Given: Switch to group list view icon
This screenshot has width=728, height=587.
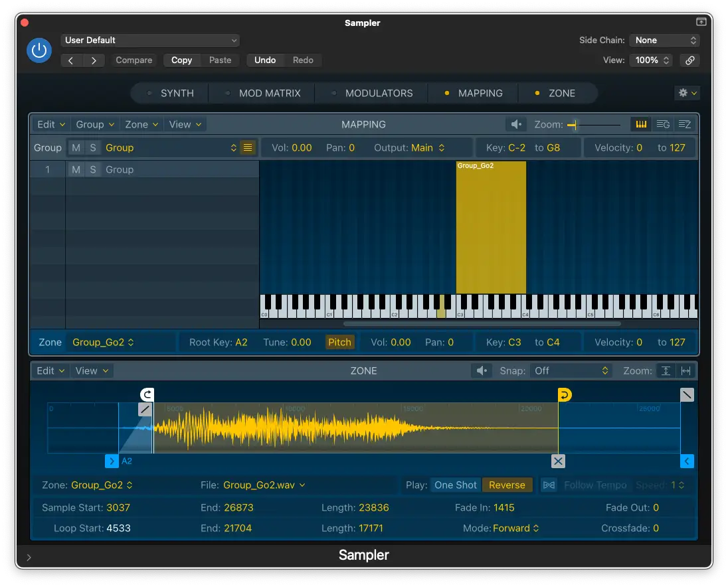Looking at the screenshot, I should pyautogui.click(x=662, y=125).
